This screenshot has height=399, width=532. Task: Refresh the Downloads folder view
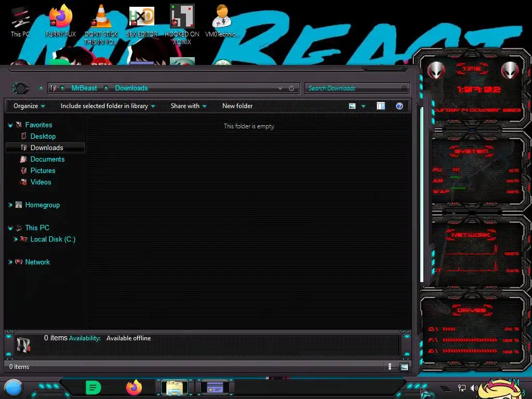[x=291, y=88]
